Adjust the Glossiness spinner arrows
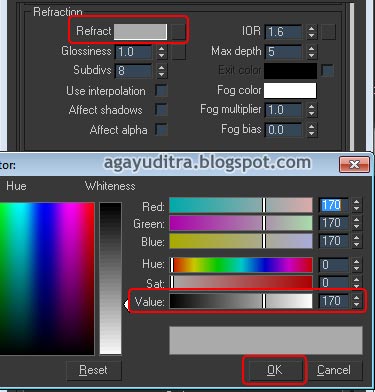Image resolution: width=375 pixels, height=392 pixels. (x=161, y=52)
